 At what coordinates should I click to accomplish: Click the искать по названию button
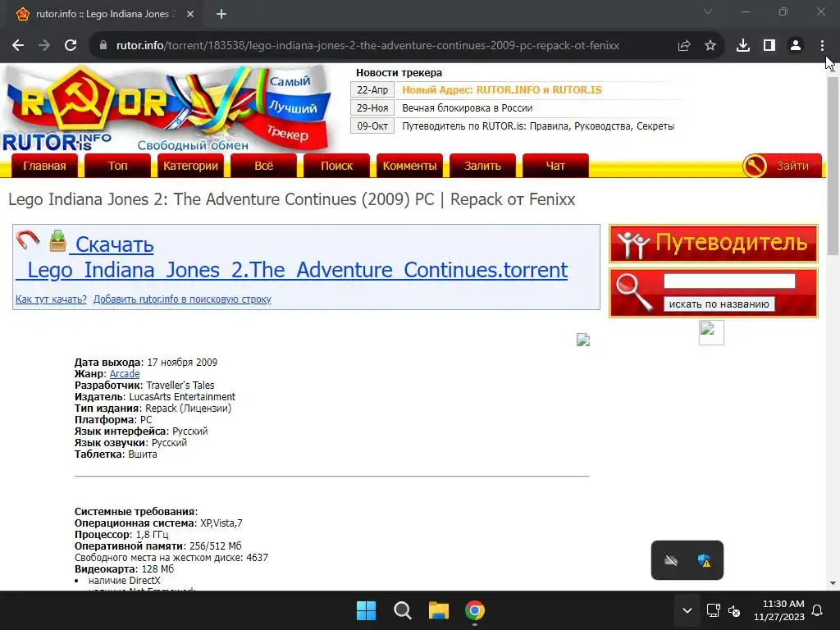(719, 304)
